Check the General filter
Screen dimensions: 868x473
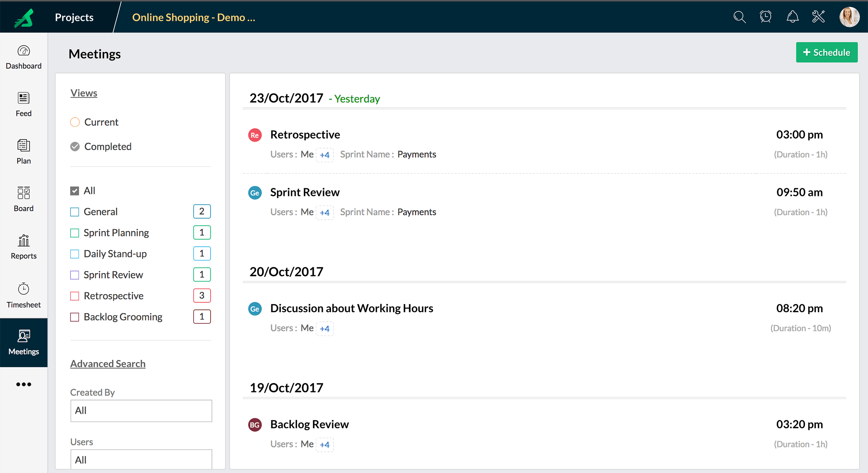(x=75, y=212)
